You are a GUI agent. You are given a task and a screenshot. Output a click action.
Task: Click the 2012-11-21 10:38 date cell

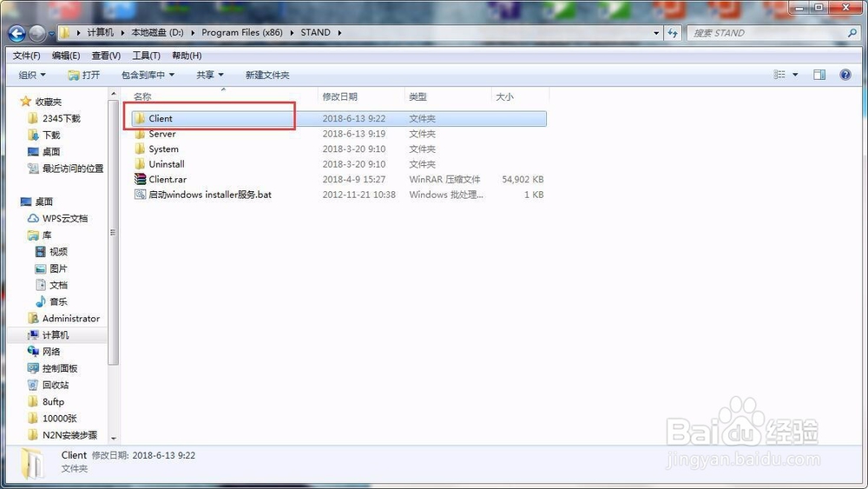[x=358, y=195]
